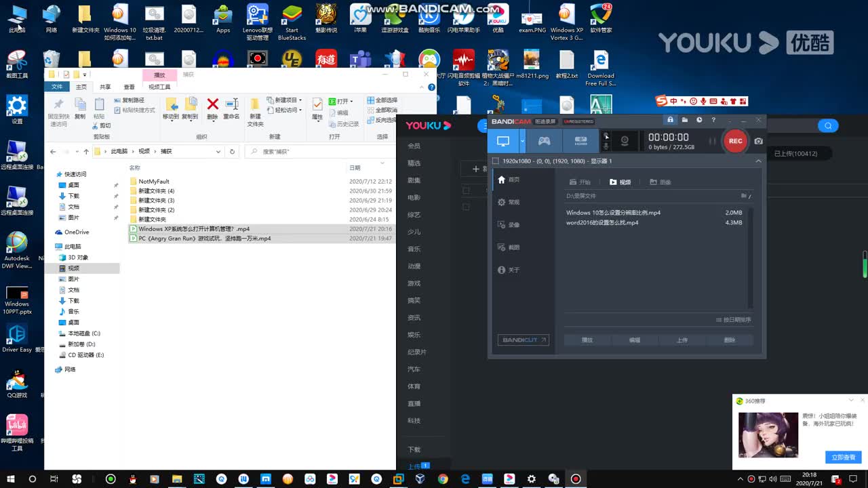Open the 轻松访问 dropdown in Explorer ribbon
Viewport: 868px width, 488px height.
283,110
